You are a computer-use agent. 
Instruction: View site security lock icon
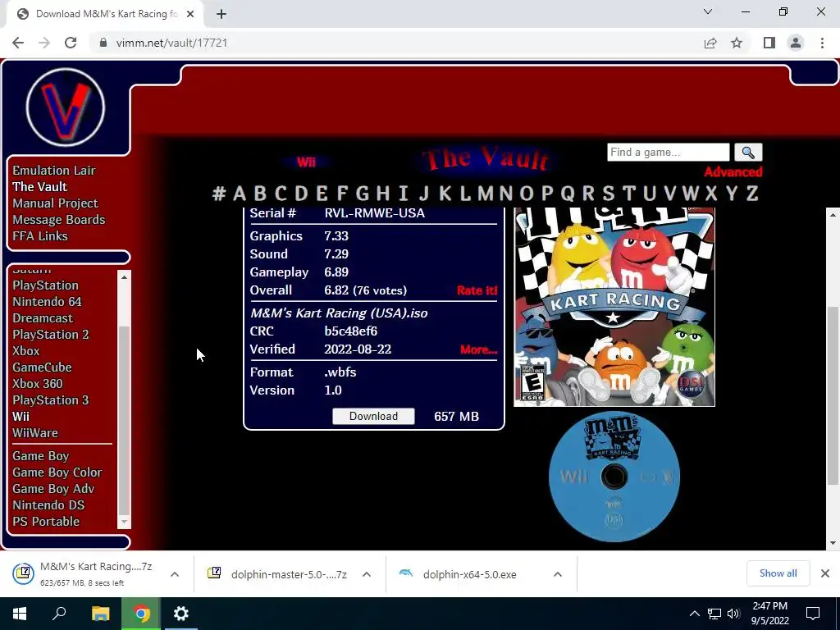(103, 43)
